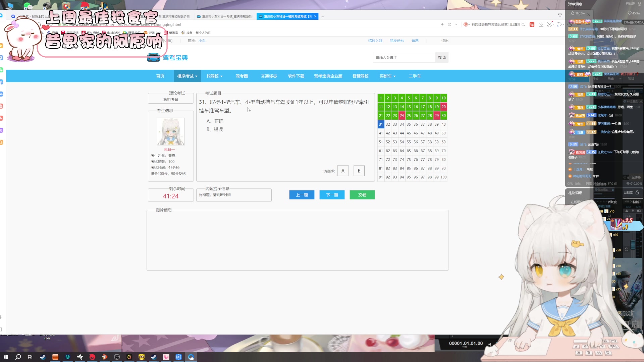Click the undo arrow icon in toolbar
The width and height of the screenshot is (644, 362).
[x=559, y=24]
